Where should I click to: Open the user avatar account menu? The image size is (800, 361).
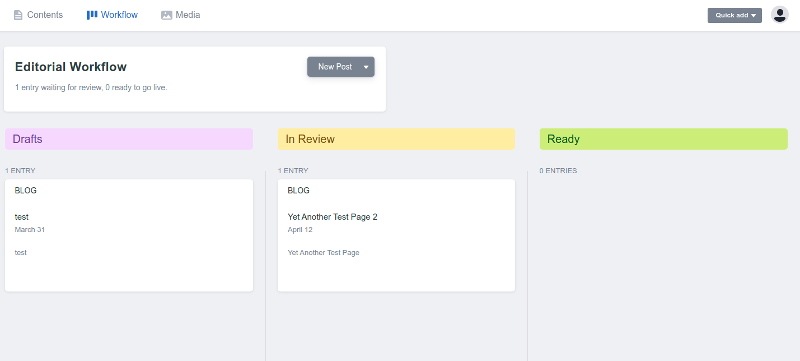780,15
